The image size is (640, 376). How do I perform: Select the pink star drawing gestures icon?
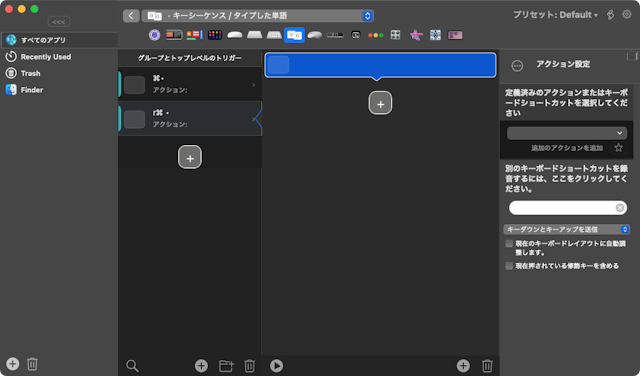pyautogui.click(x=416, y=35)
